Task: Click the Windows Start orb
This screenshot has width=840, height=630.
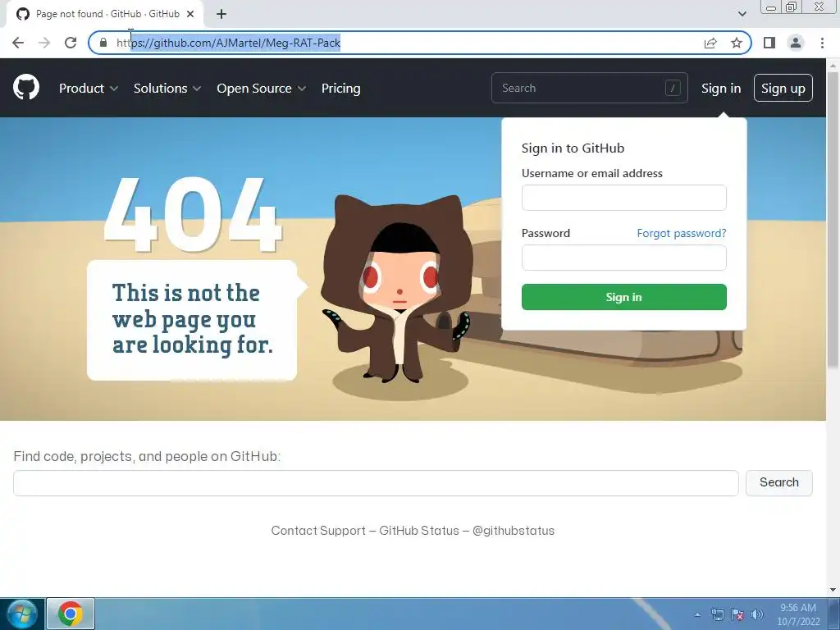Action: click(22, 614)
